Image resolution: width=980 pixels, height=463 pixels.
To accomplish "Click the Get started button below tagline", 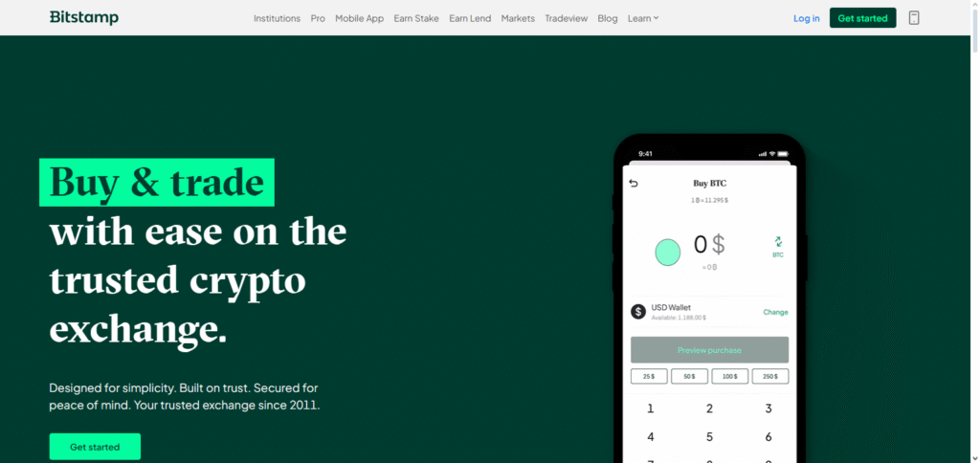I will click(95, 447).
